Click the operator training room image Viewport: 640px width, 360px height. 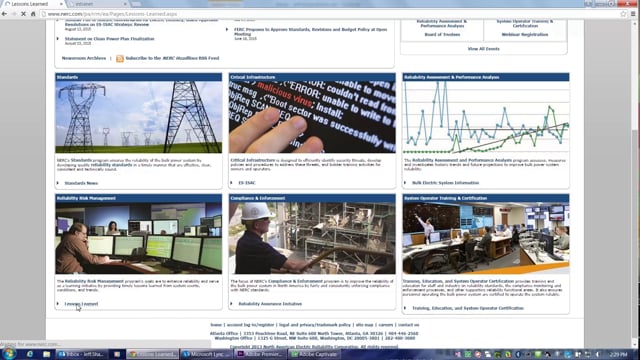(x=486, y=238)
